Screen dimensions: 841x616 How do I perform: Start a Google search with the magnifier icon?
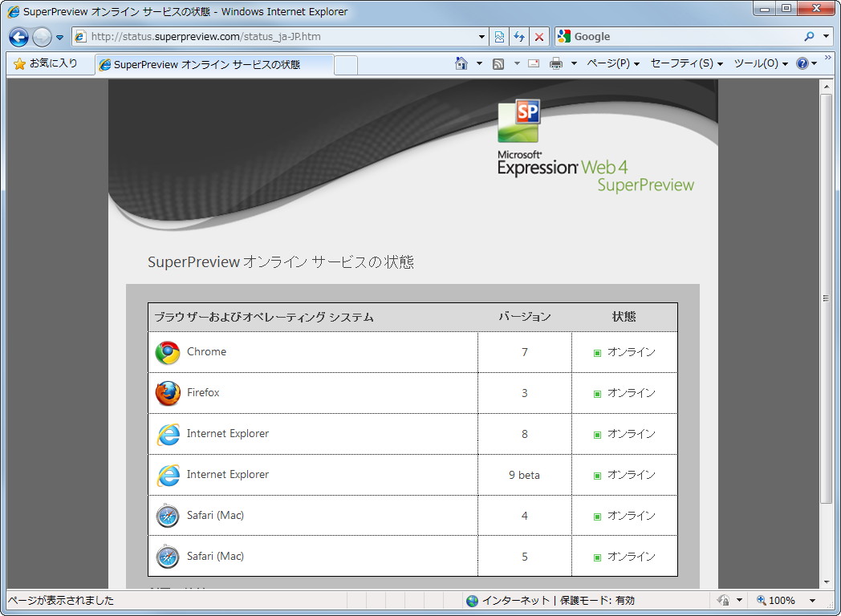807,36
